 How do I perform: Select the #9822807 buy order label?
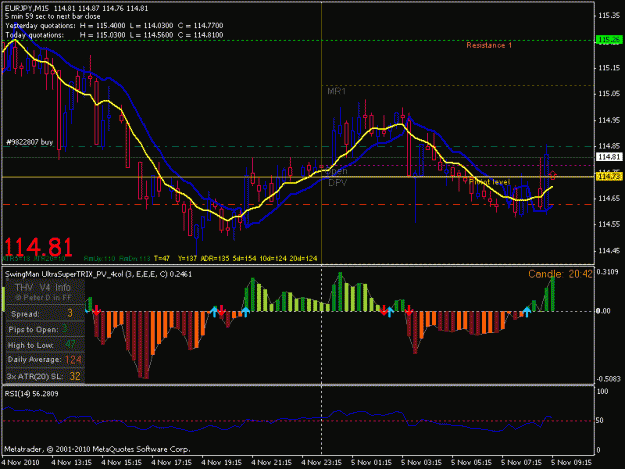[x=30, y=142]
